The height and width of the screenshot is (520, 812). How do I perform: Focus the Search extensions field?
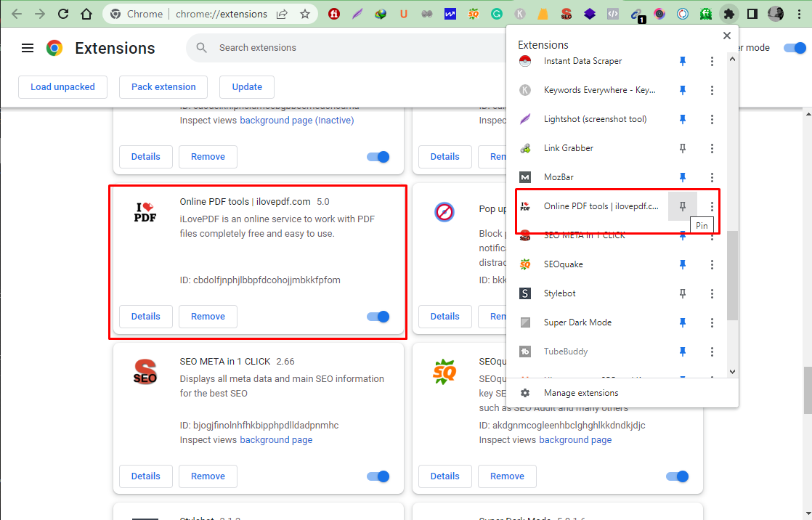click(347, 48)
